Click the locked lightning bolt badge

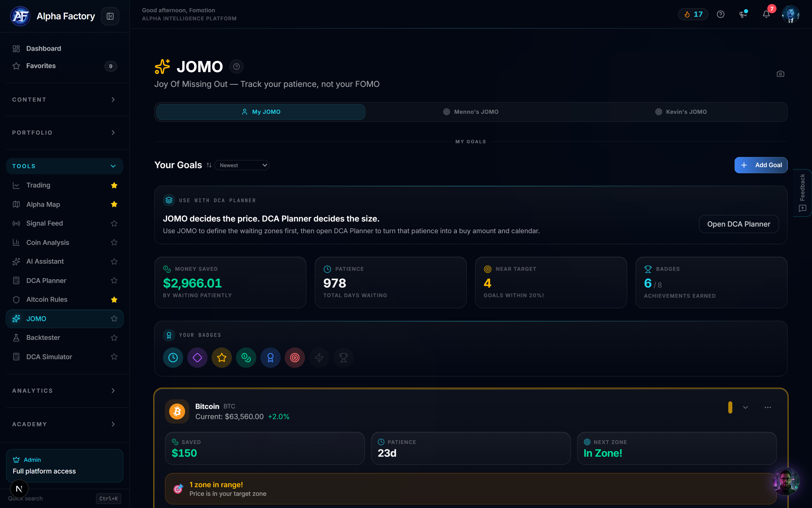[319, 357]
